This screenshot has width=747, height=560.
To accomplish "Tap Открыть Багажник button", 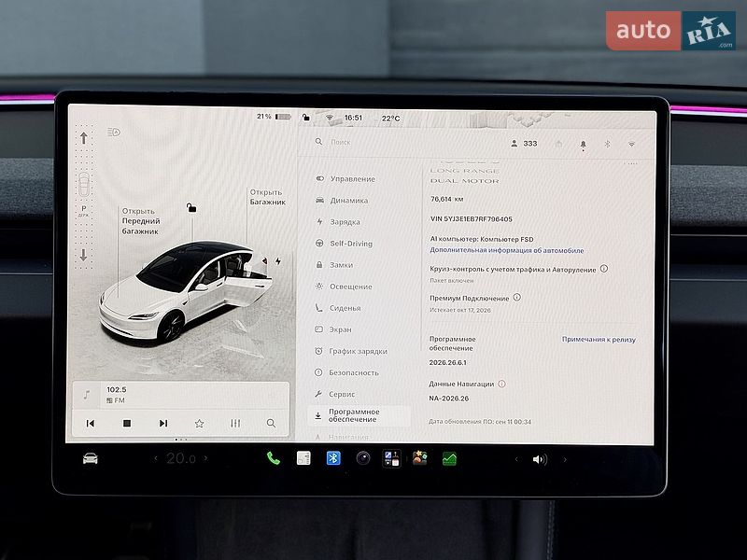I will [267, 197].
